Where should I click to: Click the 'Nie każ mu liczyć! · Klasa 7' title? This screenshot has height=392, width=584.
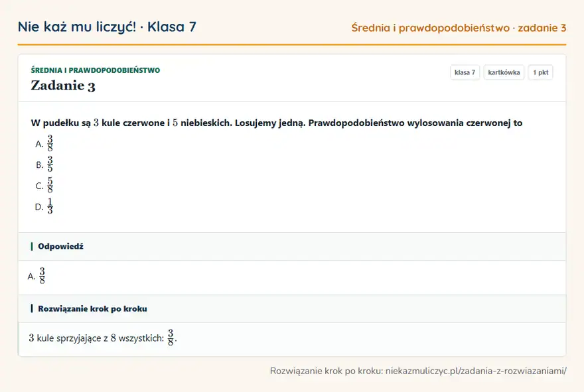tap(107, 27)
